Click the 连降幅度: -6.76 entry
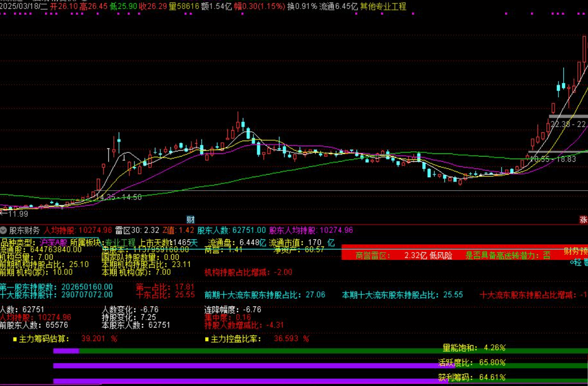Viewport: 588px width, 386px height. click(233, 310)
